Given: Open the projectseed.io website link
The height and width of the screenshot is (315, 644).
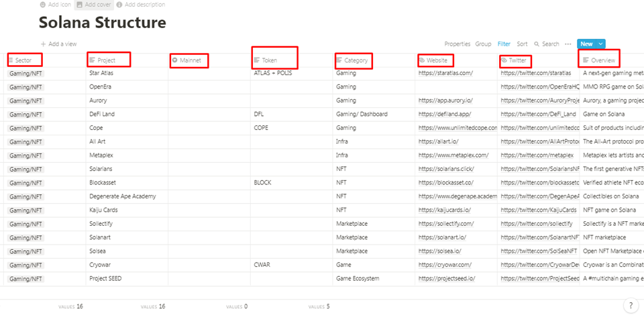Looking at the screenshot, I should point(447,278).
